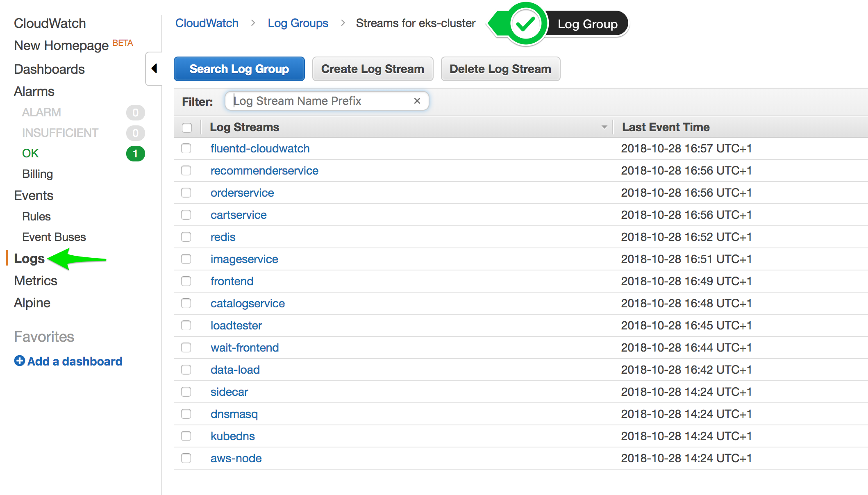Open the catalogservice log stream
This screenshot has width=868, height=495.
coord(248,303)
